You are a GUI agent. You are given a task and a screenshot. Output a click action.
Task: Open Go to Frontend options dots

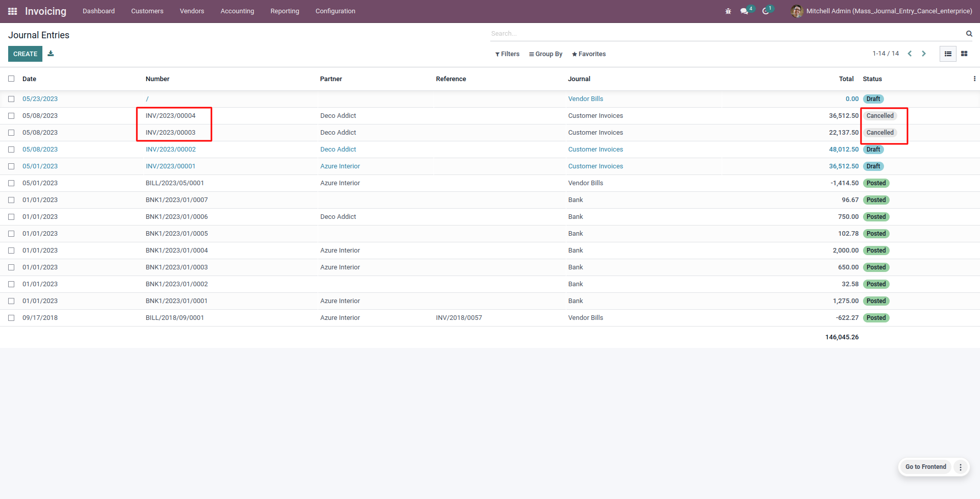coord(961,467)
